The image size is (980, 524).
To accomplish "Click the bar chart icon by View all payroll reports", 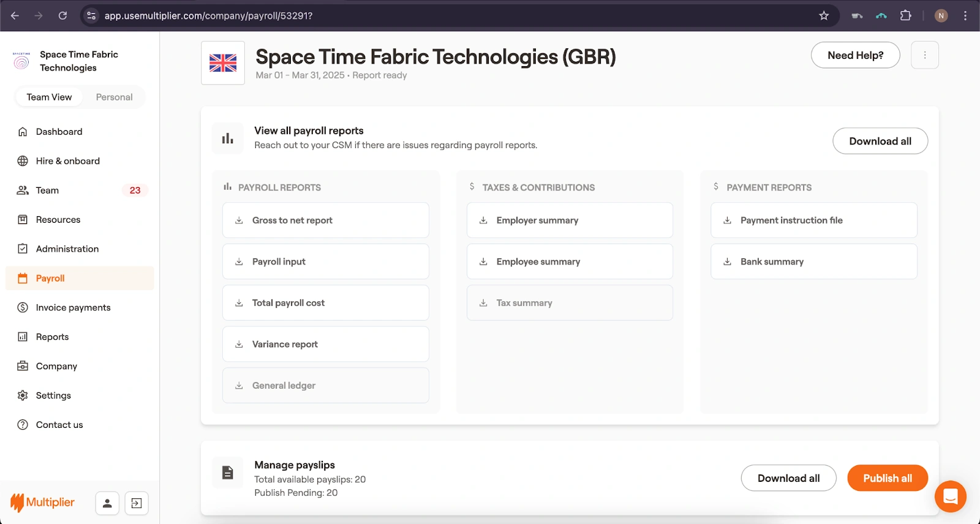I will (x=227, y=138).
